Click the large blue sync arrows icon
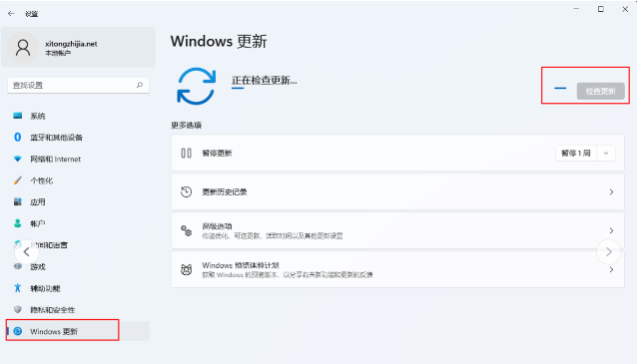Viewport: 637px width, 364px height. (197, 86)
